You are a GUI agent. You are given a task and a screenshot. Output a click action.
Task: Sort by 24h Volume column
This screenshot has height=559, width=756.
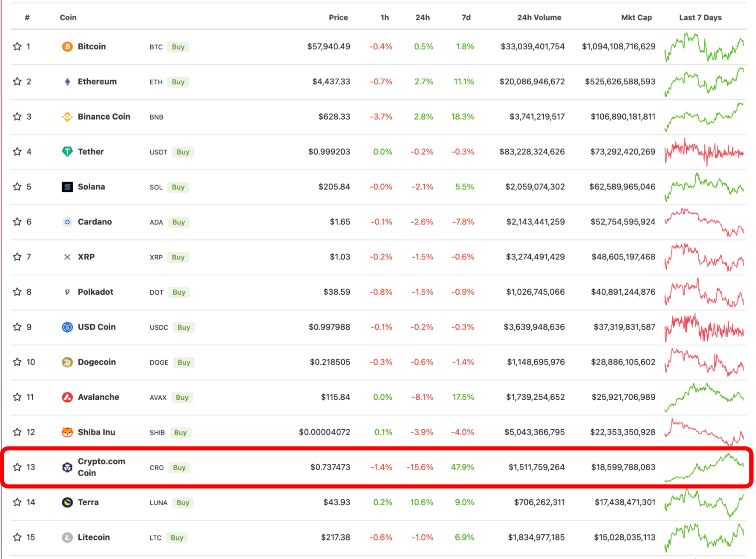tap(539, 18)
